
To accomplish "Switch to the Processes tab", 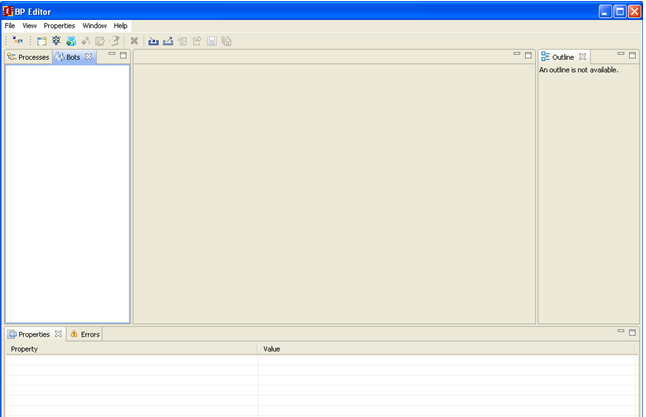I will click(x=28, y=57).
